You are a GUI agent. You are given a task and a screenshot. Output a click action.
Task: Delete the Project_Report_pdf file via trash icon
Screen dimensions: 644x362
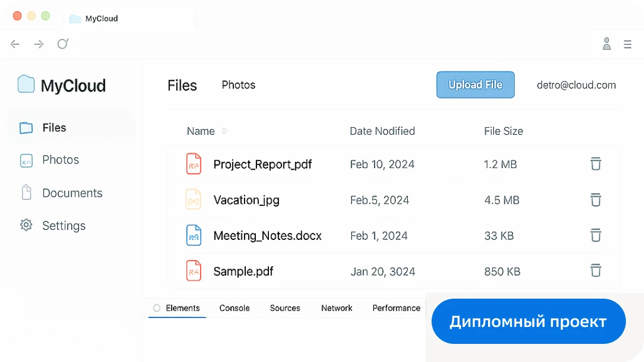click(595, 164)
